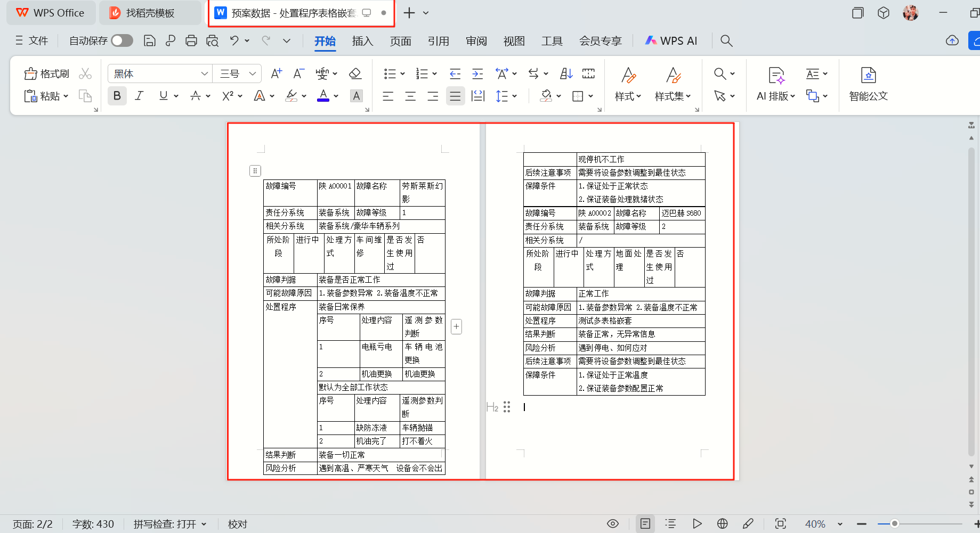The height and width of the screenshot is (533, 980).
Task: Click the eraser Clear Formatting icon
Action: (x=355, y=73)
